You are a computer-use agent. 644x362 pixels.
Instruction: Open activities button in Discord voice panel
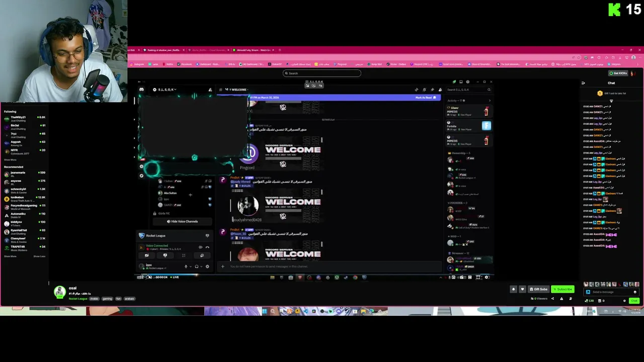coord(184,255)
